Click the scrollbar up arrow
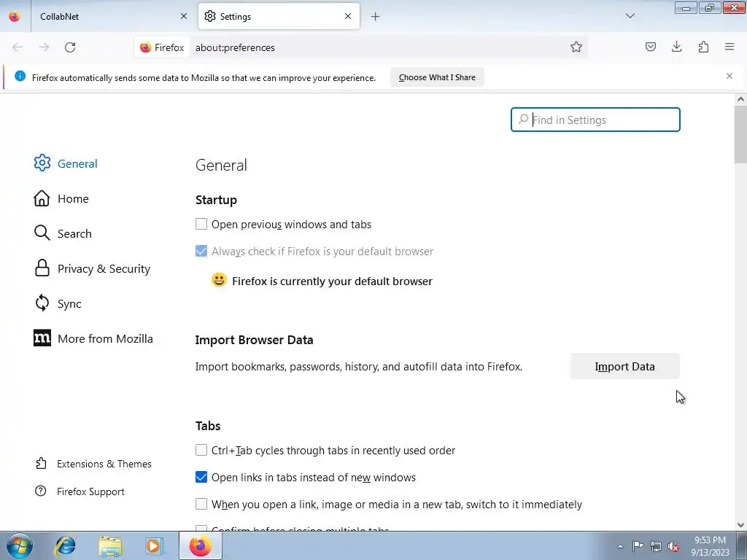 740,99
